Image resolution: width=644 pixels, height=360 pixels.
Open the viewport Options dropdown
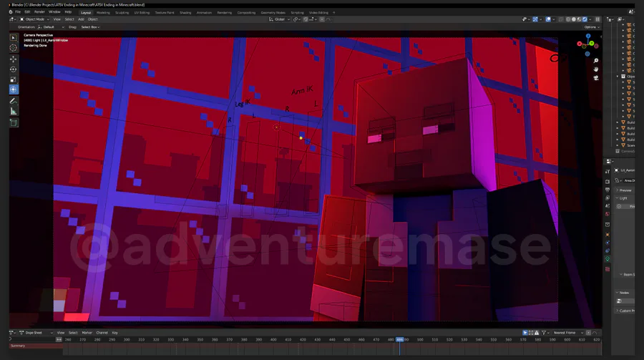592,27
